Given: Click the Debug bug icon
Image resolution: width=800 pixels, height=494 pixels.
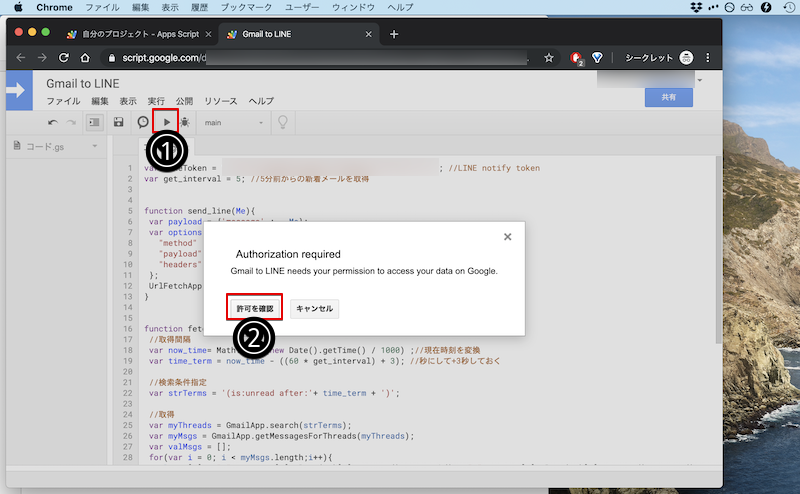Looking at the screenshot, I should pyautogui.click(x=185, y=122).
